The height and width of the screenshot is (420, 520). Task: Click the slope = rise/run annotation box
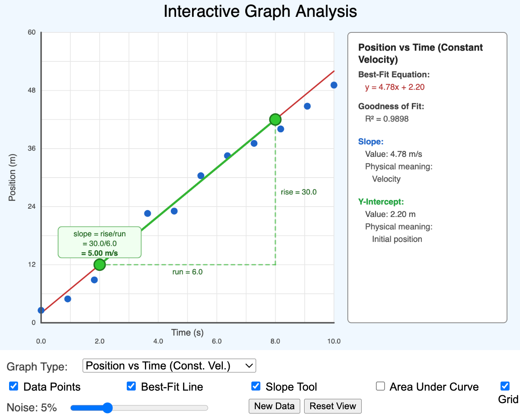pos(100,242)
